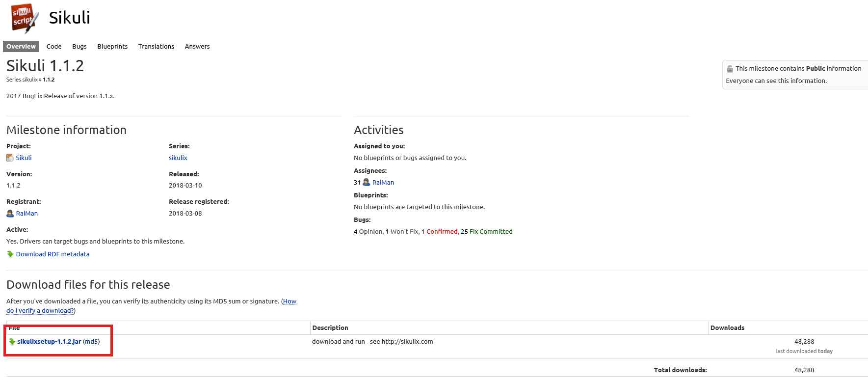Click the Download RDF metadata link

pyautogui.click(x=53, y=254)
